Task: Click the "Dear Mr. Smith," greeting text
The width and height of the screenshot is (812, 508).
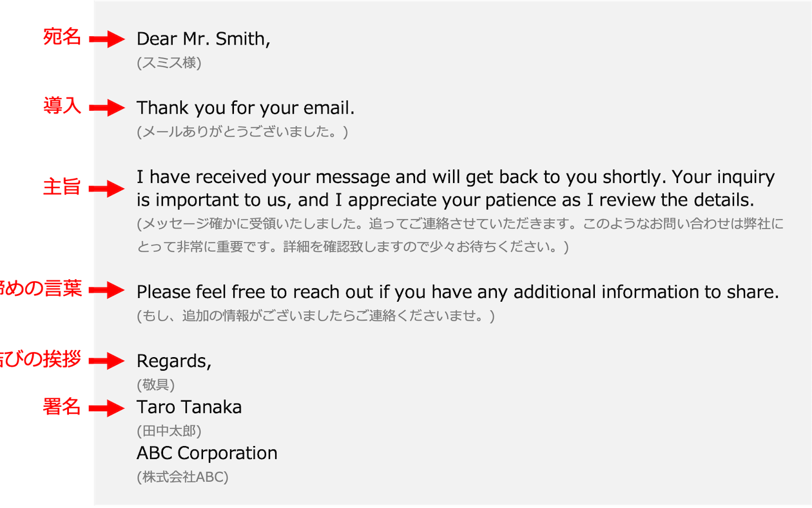Action: click(x=203, y=39)
